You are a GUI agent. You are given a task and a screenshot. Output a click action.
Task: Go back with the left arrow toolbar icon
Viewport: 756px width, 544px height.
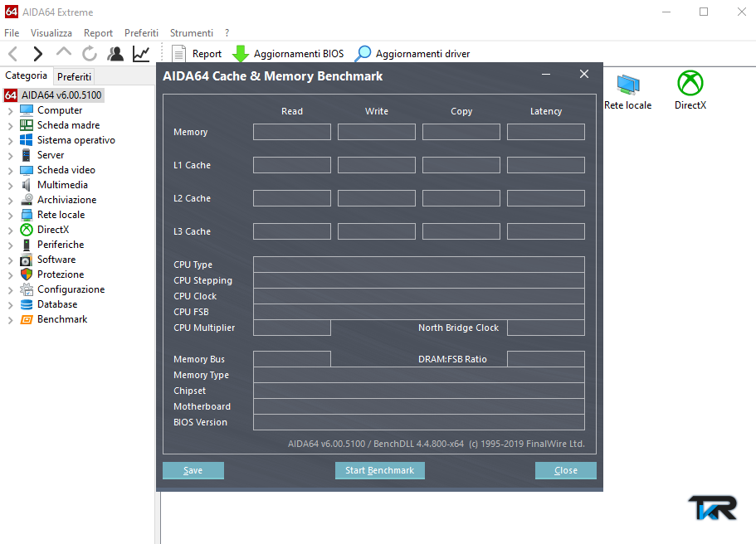pyautogui.click(x=13, y=53)
